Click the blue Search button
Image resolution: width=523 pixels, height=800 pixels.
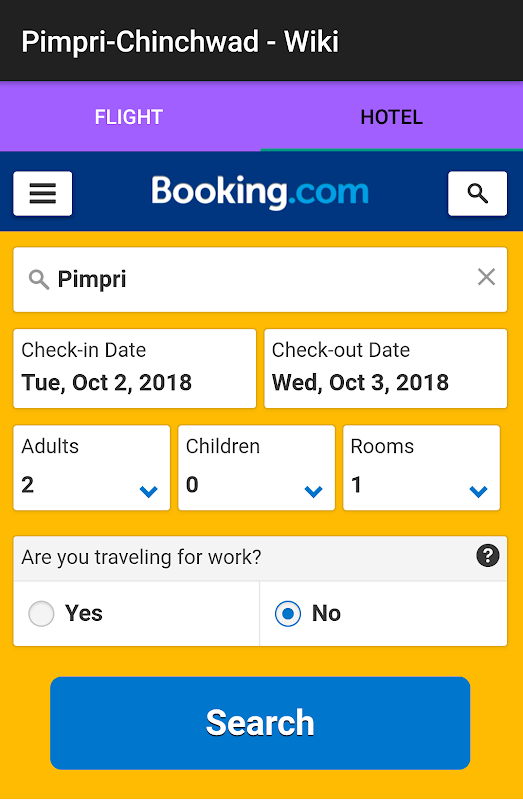260,723
